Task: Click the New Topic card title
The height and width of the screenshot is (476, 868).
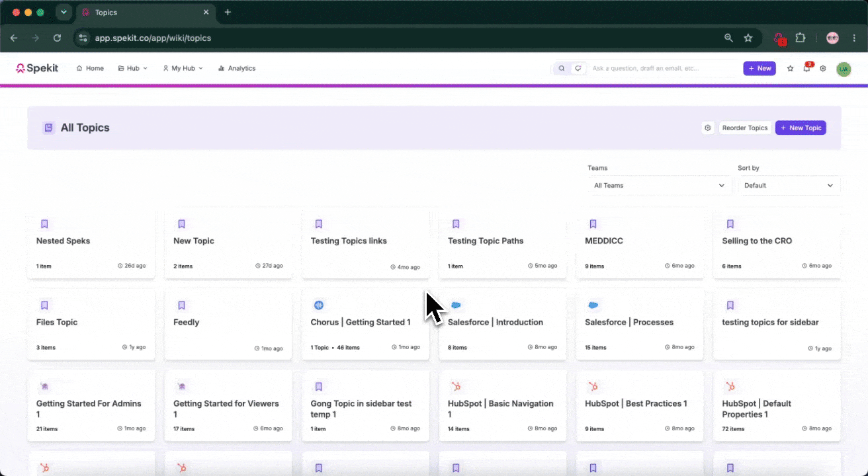Action: click(x=194, y=241)
